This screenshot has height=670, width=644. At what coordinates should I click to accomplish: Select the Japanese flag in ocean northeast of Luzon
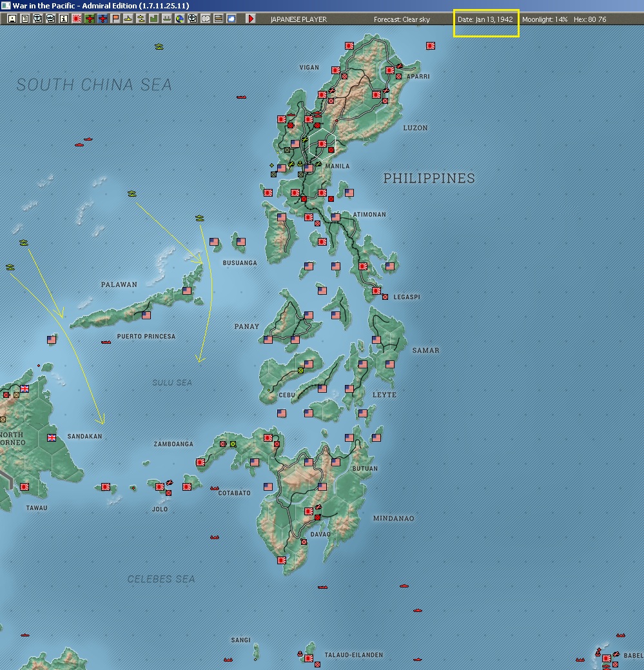click(x=431, y=46)
